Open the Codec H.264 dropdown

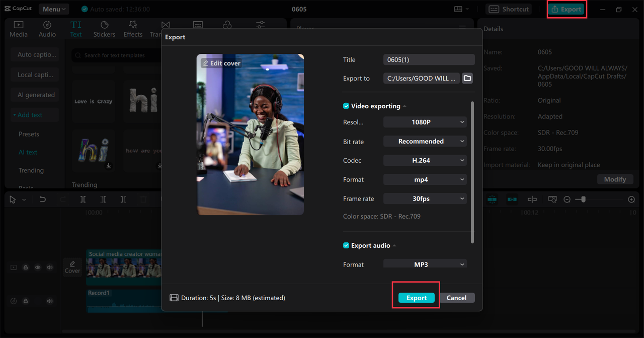425,160
